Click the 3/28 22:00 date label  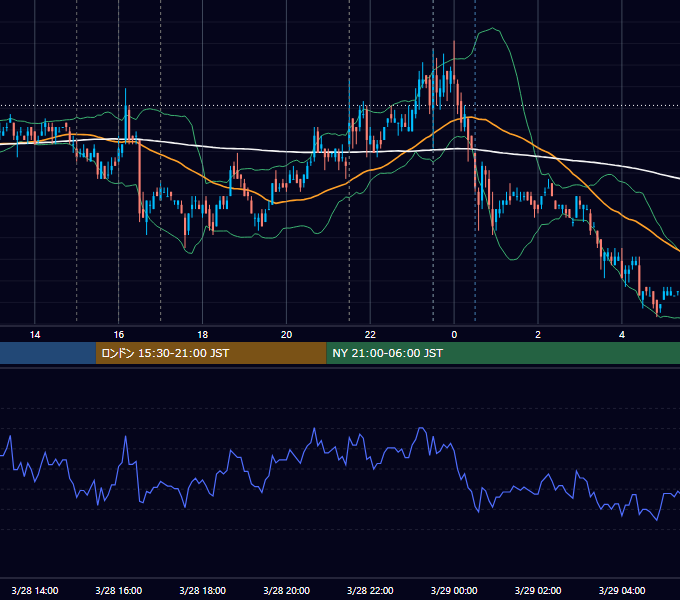point(370,590)
